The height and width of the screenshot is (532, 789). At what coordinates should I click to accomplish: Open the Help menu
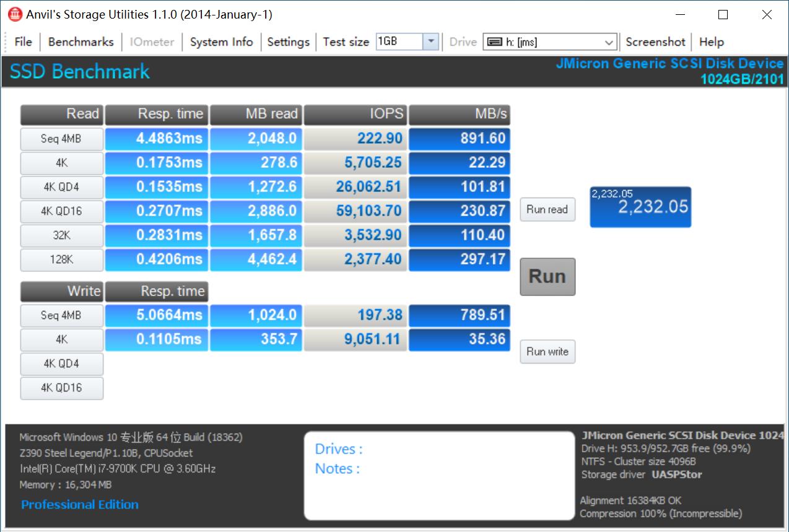(x=711, y=42)
